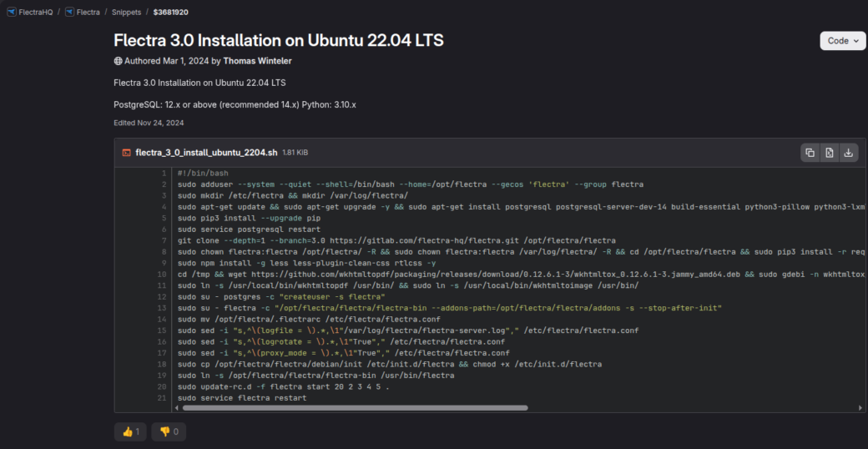
Task: Click line number 21
Action: (x=162, y=399)
